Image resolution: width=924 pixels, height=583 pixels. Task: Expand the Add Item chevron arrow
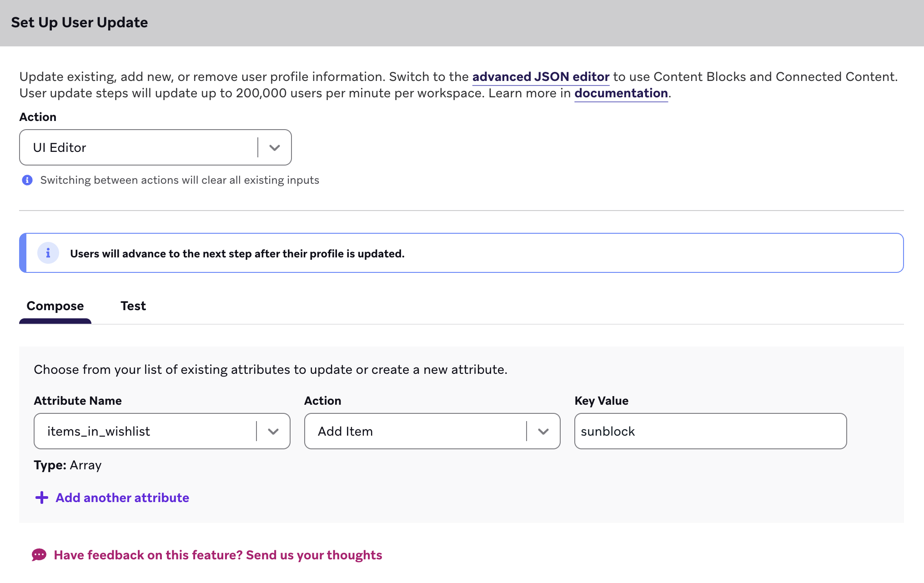tap(543, 432)
